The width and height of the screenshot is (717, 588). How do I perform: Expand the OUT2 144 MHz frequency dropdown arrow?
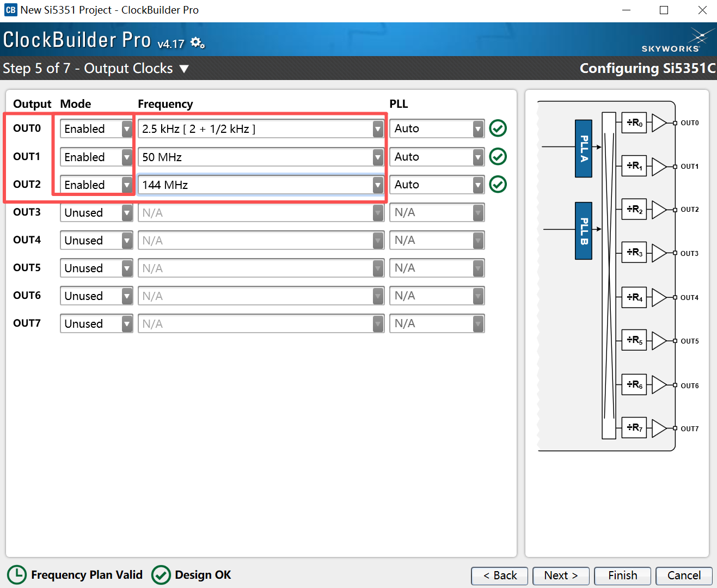tap(378, 185)
